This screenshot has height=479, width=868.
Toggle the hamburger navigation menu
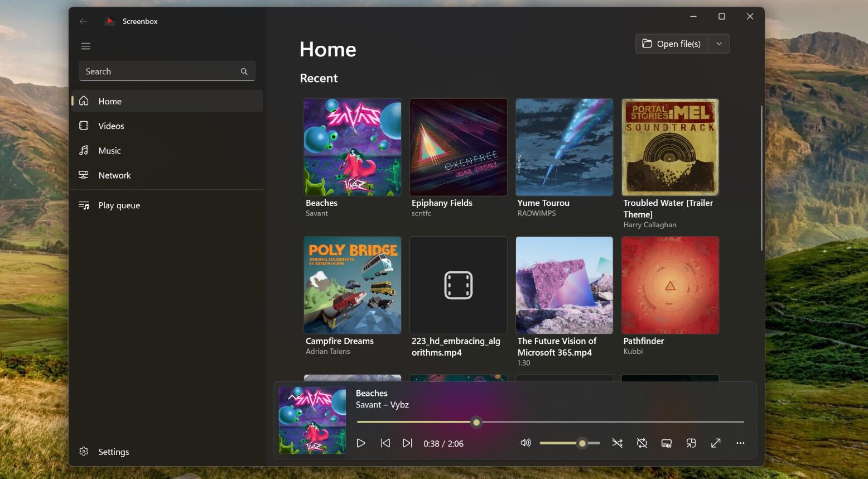click(x=85, y=46)
